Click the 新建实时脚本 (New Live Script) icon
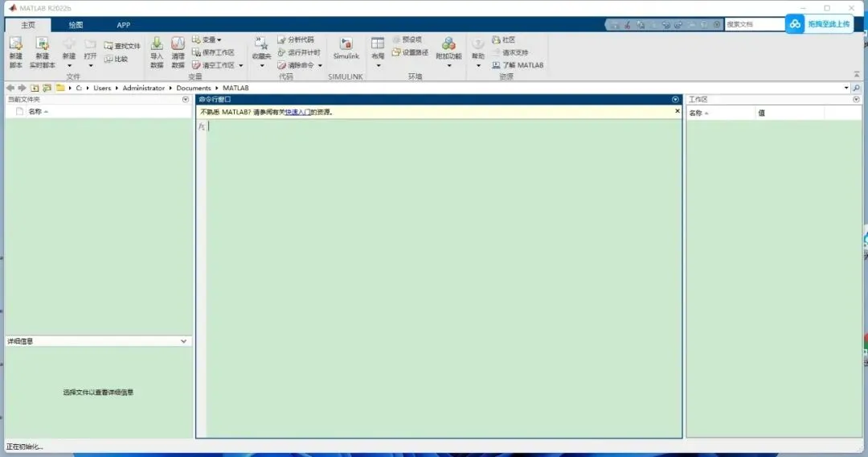The image size is (868, 457). 42,52
